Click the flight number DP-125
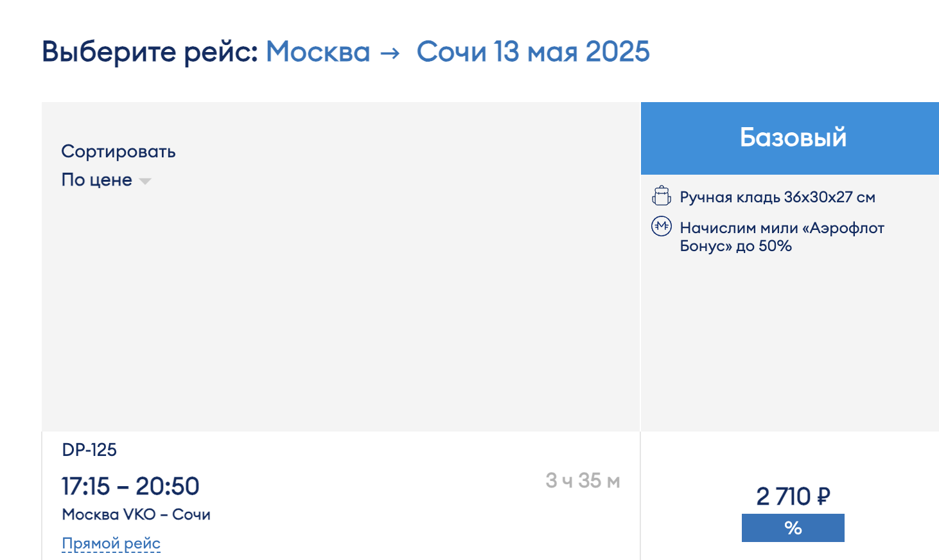The width and height of the screenshot is (939, 560). 89,450
